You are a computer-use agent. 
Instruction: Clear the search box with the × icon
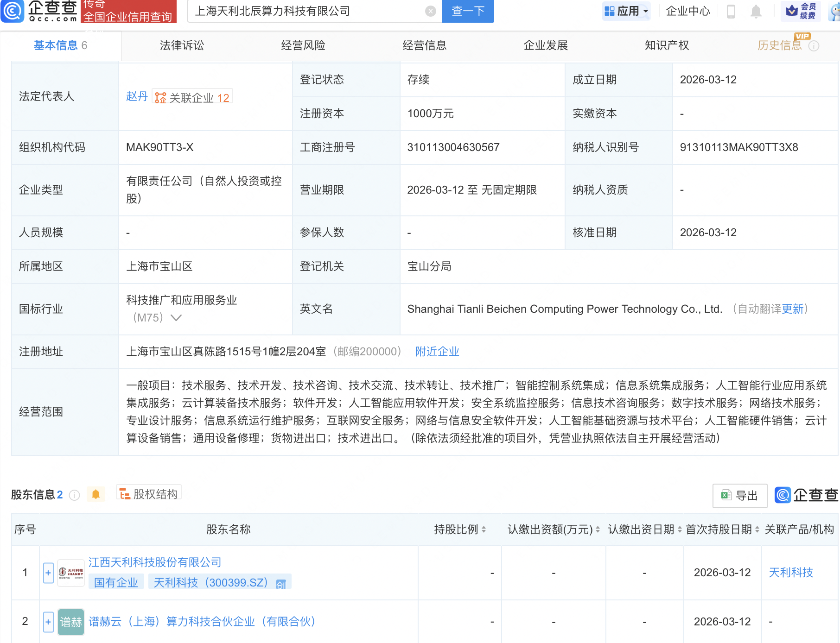pyautogui.click(x=430, y=12)
